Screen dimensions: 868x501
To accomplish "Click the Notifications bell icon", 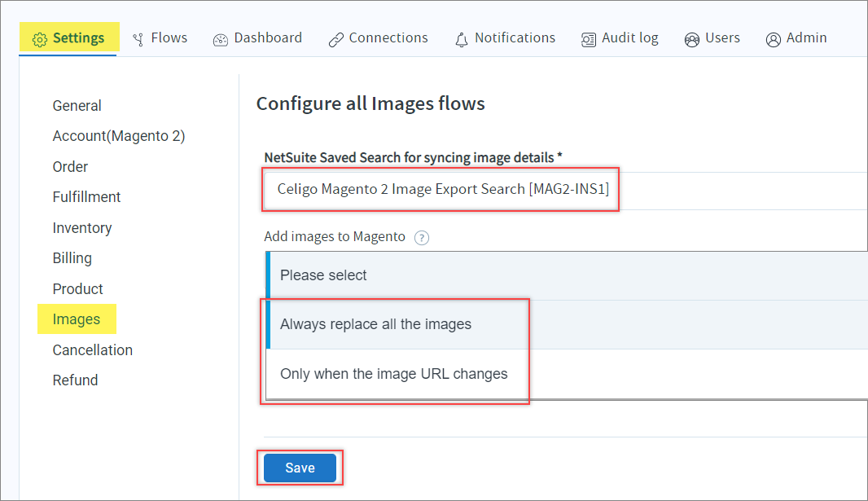I will (462, 39).
